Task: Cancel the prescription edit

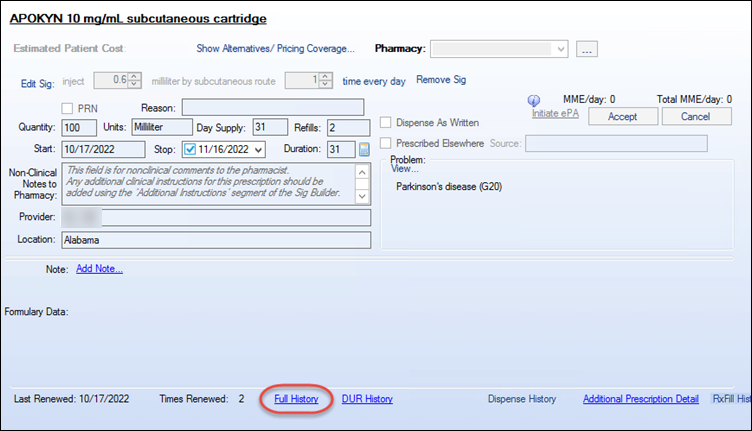Action: click(x=696, y=116)
